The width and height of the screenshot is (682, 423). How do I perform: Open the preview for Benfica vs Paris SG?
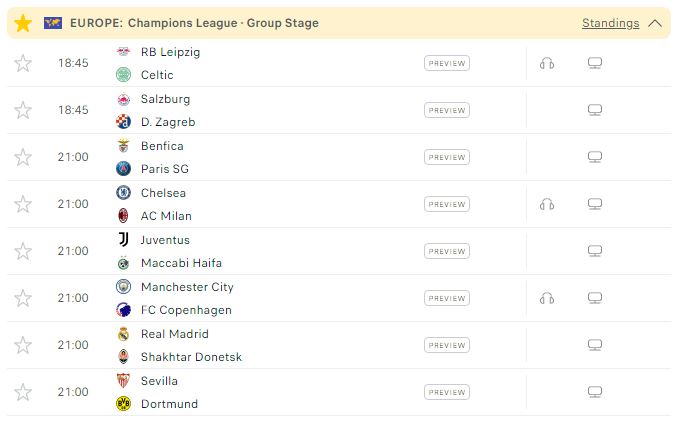[447, 157]
